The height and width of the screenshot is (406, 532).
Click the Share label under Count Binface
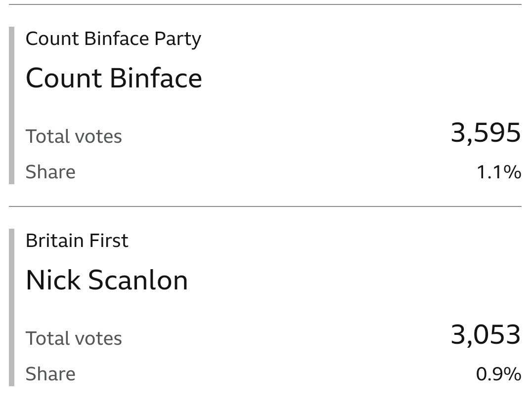[x=50, y=172]
